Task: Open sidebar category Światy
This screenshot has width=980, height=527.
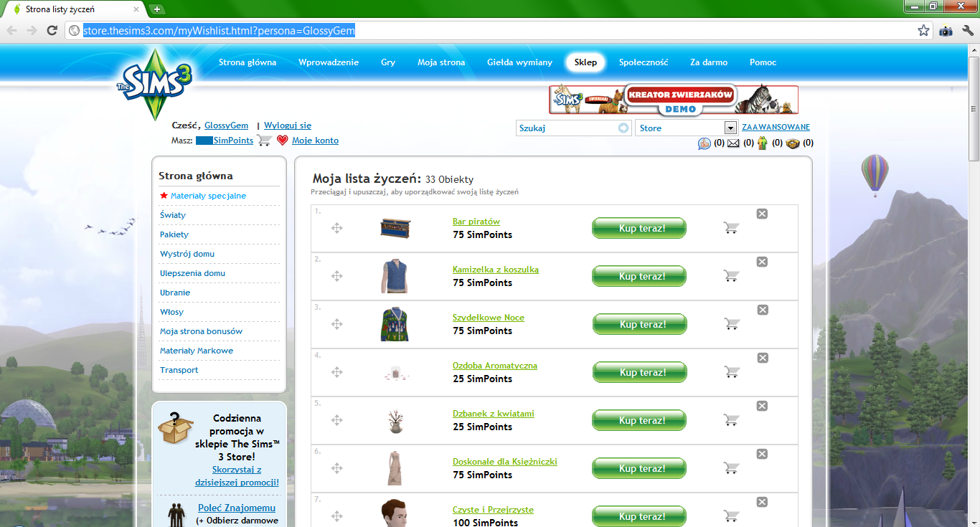Action: (173, 215)
